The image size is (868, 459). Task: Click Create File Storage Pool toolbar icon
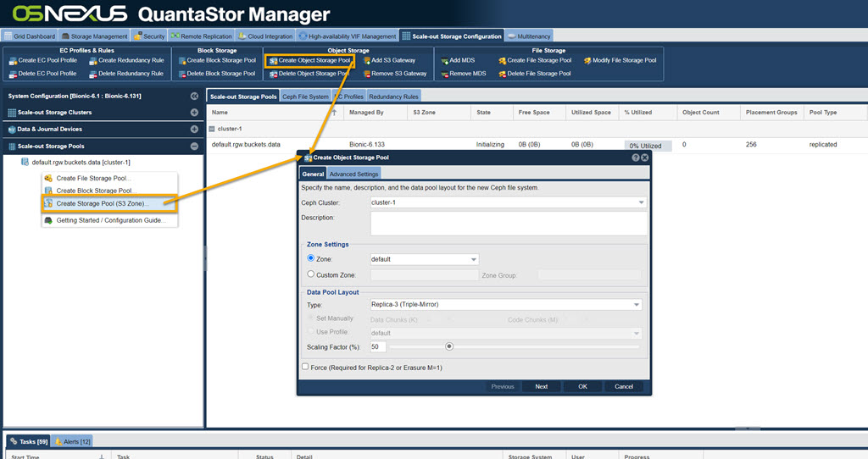(x=502, y=61)
